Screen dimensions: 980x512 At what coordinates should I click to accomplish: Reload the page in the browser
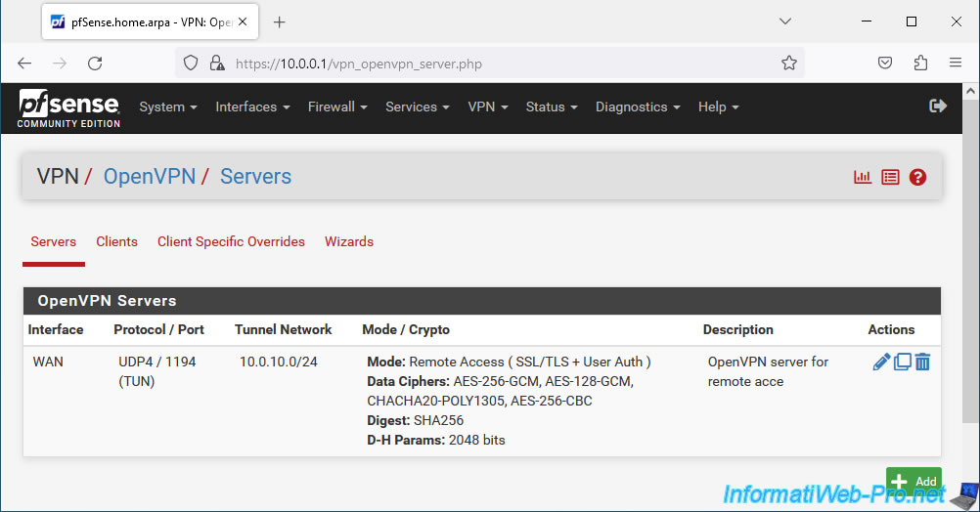point(95,64)
